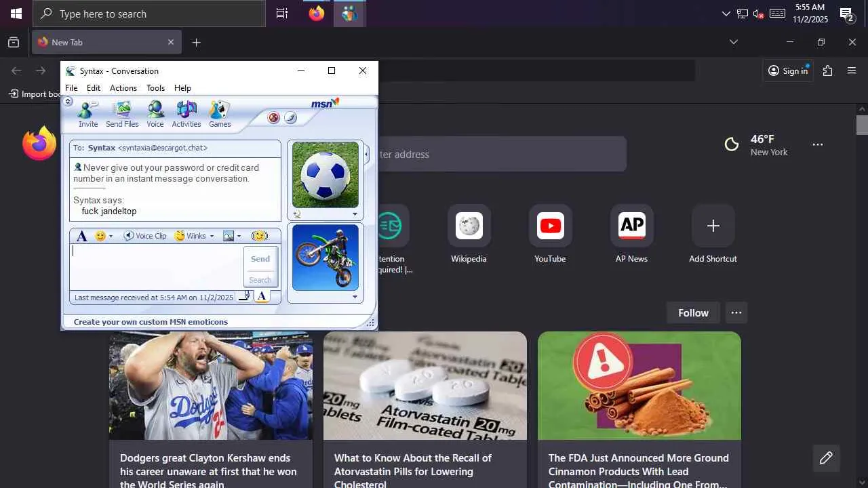The image size is (868, 488).
Task: Open Send Files in the conversation toolbar
Action: pyautogui.click(x=122, y=114)
